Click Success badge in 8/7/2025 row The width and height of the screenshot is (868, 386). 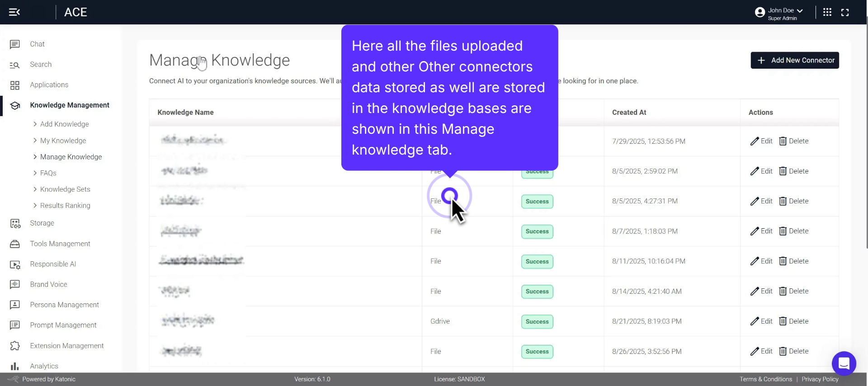(537, 231)
